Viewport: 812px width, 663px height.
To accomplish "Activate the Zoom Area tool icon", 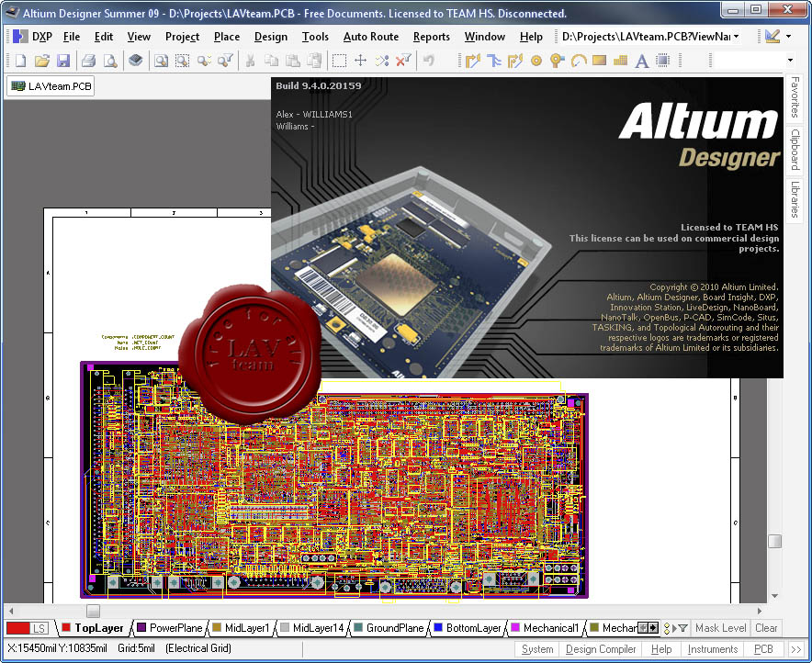I will [x=182, y=62].
